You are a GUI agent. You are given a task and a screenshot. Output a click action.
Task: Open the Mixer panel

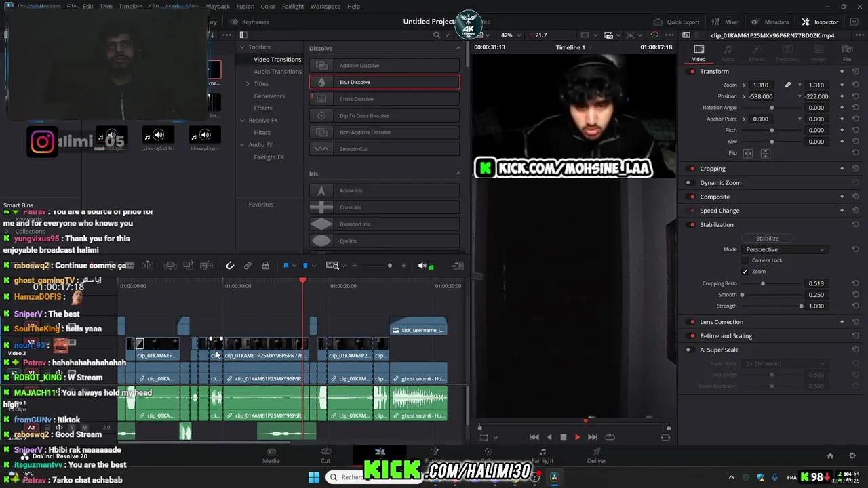[726, 22]
